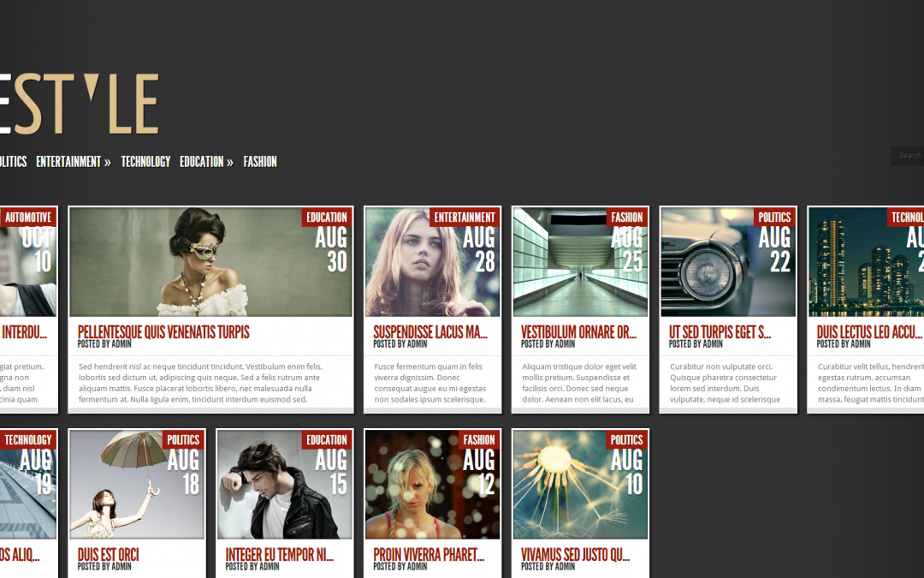
Task: View the illuminated corridor post thumbnail
Action: coord(580,262)
